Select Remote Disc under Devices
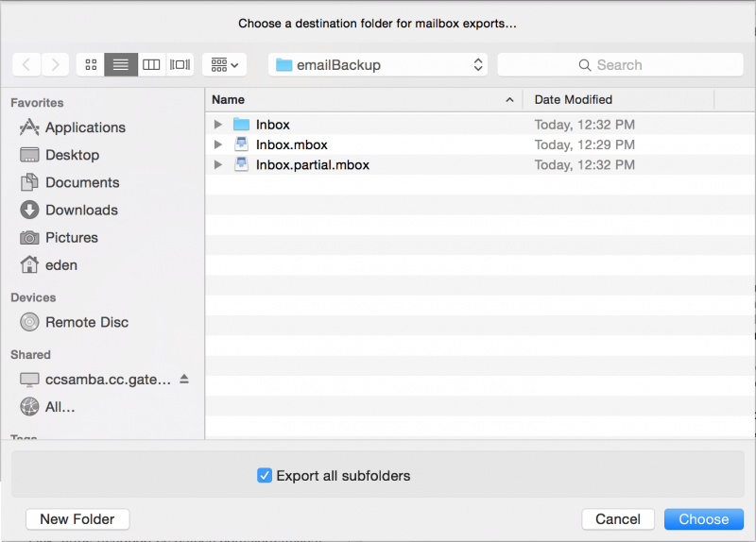 (x=86, y=322)
